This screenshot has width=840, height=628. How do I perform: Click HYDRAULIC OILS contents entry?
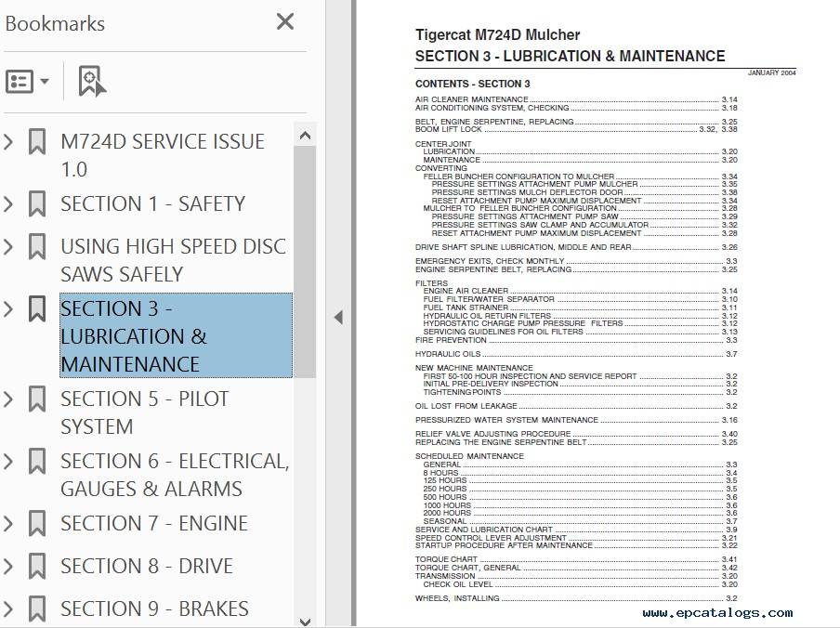[576, 355]
